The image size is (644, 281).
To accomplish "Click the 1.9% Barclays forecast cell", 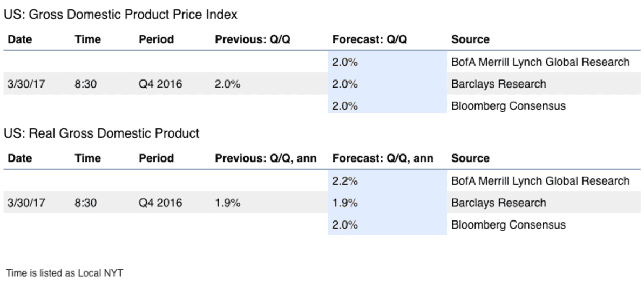I will [387, 203].
